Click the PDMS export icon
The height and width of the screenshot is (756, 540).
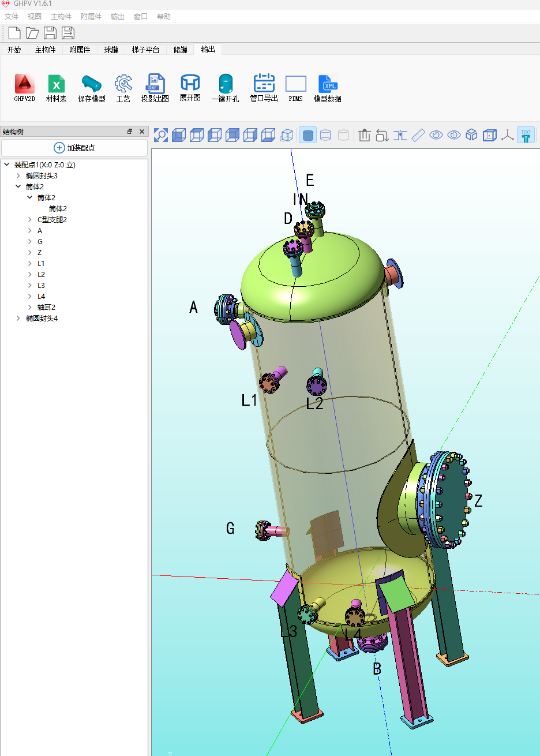tap(295, 88)
